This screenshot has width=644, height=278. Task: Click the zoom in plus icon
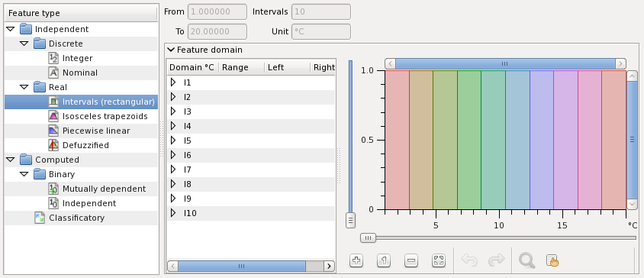(356, 260)
